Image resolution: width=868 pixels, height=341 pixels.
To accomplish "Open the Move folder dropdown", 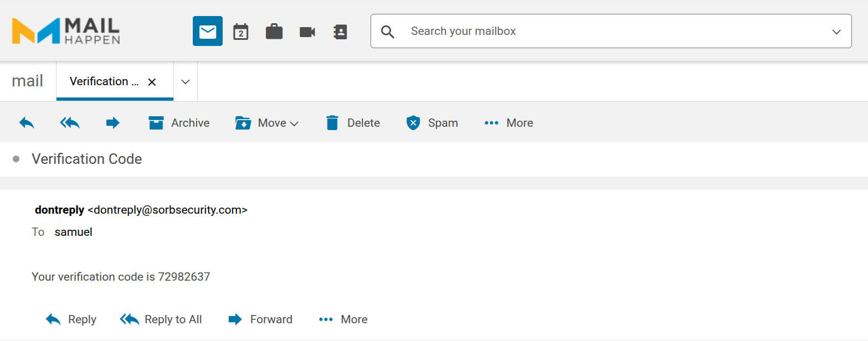I will pos(267,123).
